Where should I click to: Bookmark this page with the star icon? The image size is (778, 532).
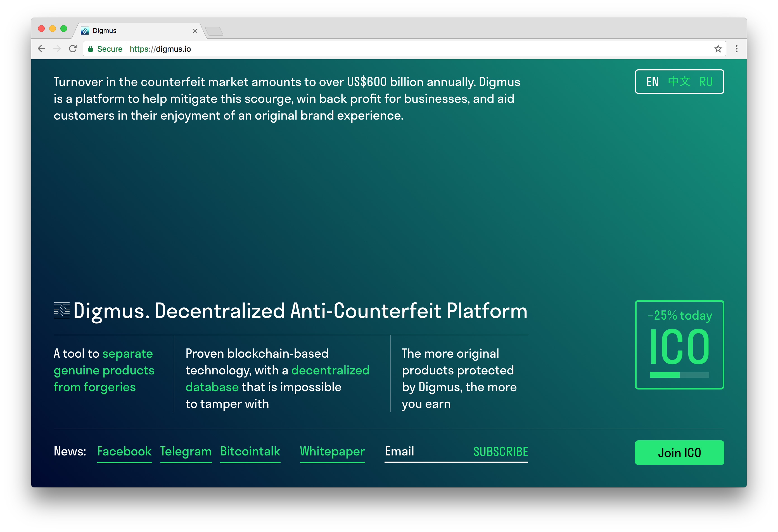[x=718, y=49]
